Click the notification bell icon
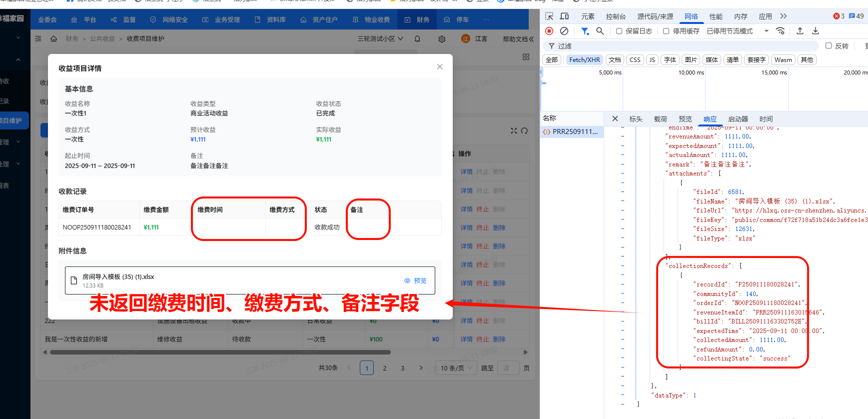Image resolution: width=868 pixels, height=419 pixels. click(417, 38)
